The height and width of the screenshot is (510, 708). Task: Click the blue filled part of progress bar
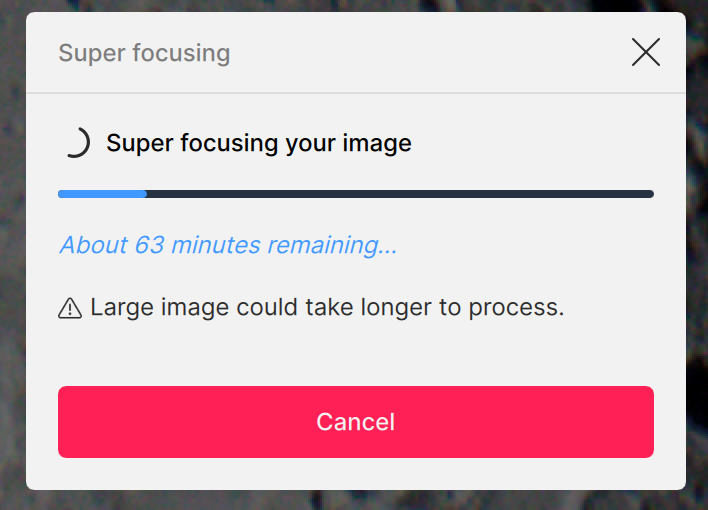102,194
